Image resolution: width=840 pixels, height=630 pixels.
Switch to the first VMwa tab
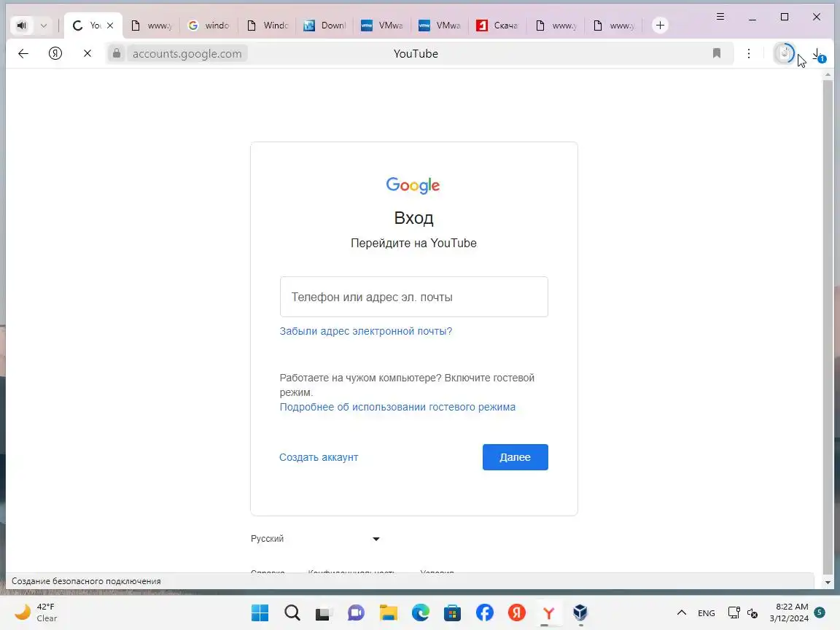click(382, 26)
